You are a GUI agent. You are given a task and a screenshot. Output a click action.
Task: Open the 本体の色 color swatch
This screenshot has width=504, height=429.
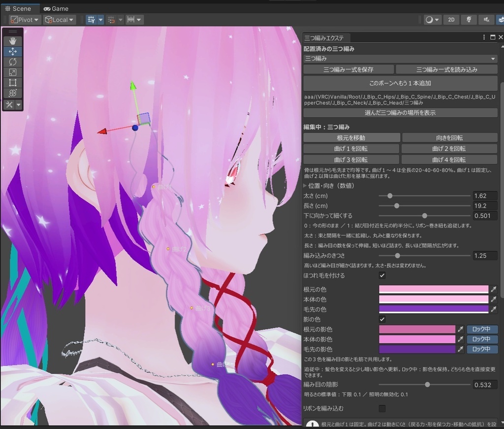click(x=434, y=299)
